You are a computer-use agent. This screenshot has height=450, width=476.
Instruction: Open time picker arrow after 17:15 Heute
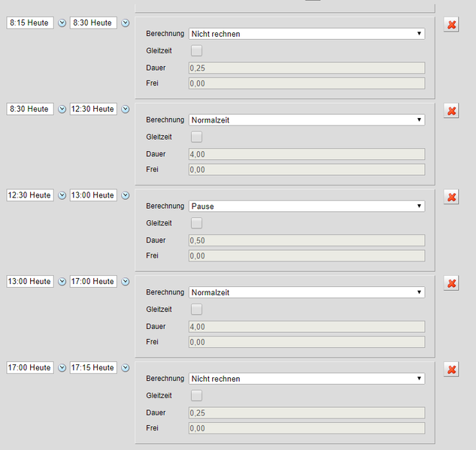(126, 368)
